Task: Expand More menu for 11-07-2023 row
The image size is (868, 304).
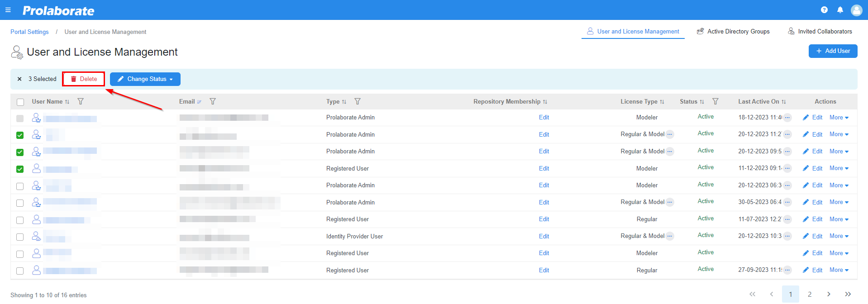Action: (x=839, y=219)
